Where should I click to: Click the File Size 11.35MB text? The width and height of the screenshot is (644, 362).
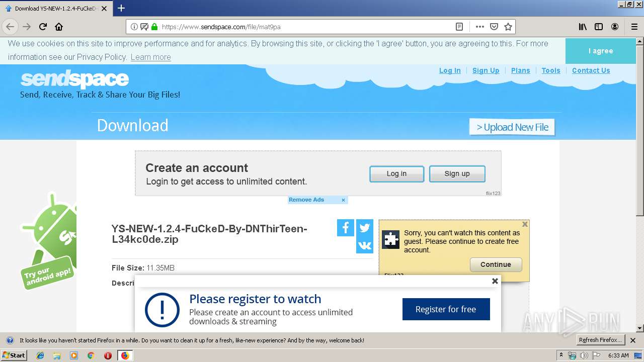143,268
